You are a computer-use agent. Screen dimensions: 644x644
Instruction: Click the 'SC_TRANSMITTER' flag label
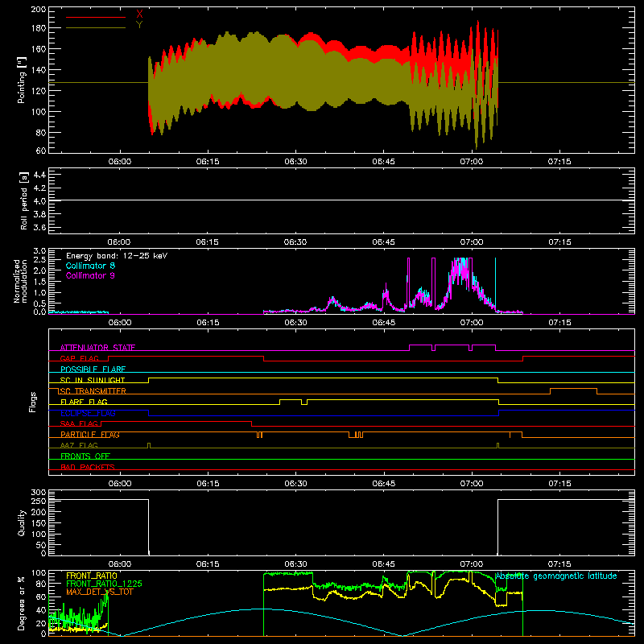(93, 391)
